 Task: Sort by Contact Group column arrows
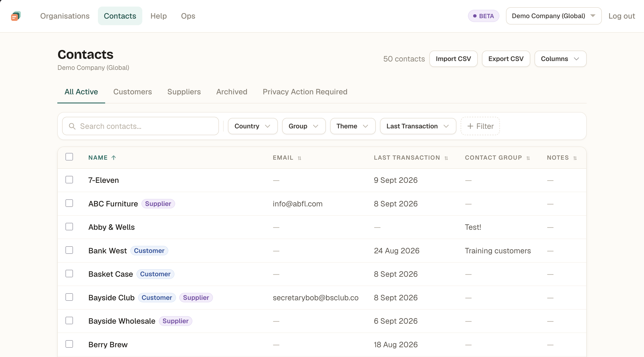pos(528,158)
